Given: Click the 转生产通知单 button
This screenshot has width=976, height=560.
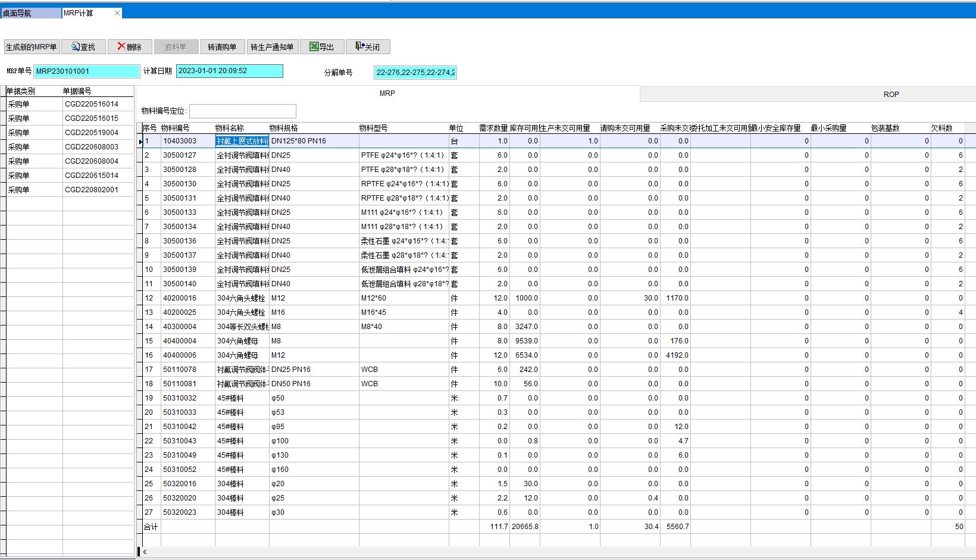Looking at the screenshot, I should click(x=272, y=47).
